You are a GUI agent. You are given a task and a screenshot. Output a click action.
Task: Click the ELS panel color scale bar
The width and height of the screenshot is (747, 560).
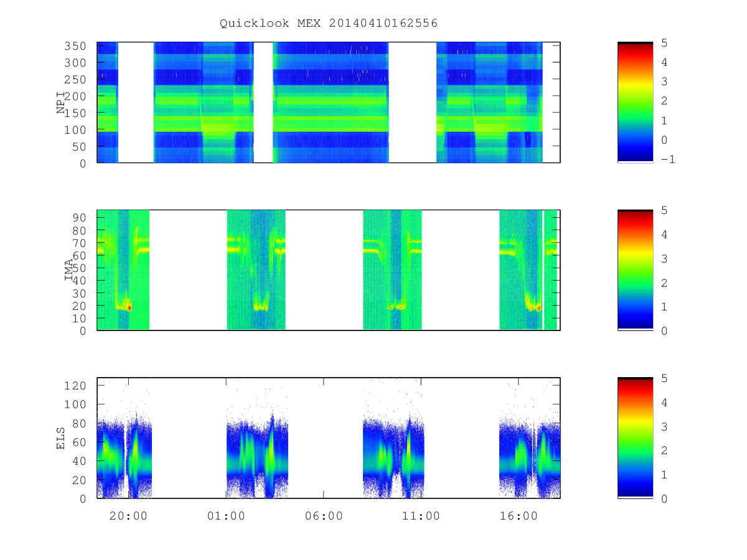tap(635, 437)
